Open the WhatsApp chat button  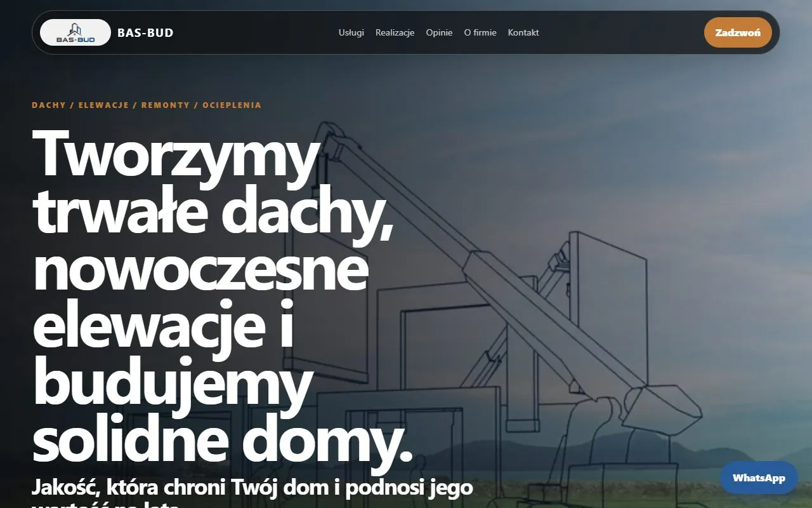pyautogui.click(x=759, y=478)
